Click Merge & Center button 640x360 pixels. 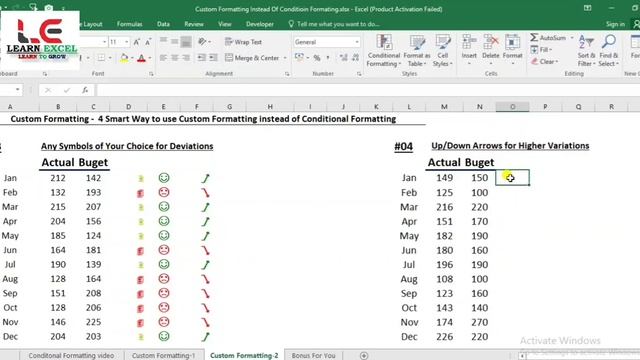(252, 58)
